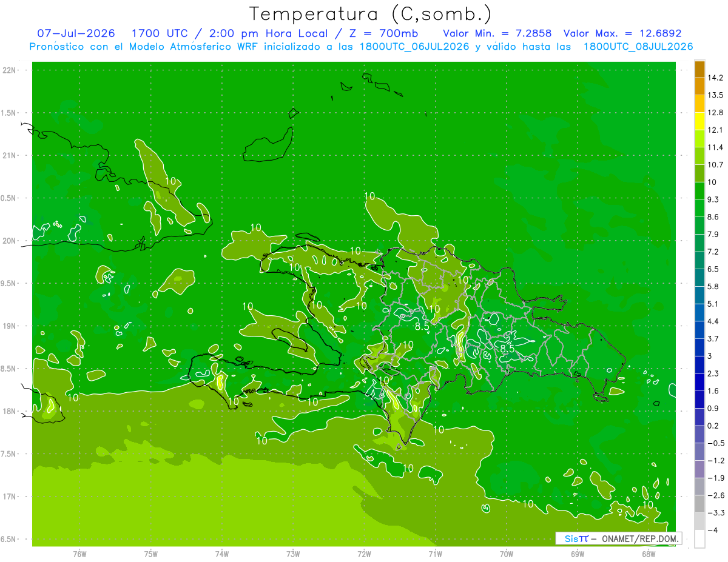Click the "Temperatura (C,somb.)" map title

[369, 13]
